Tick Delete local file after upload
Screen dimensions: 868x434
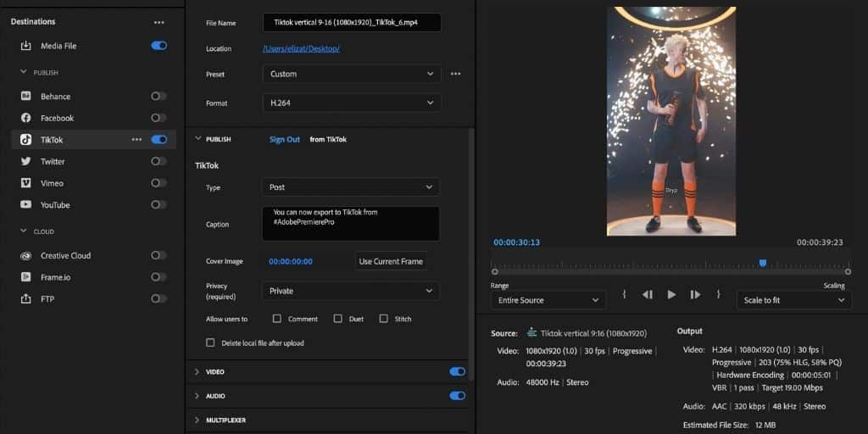click(210, 342)
